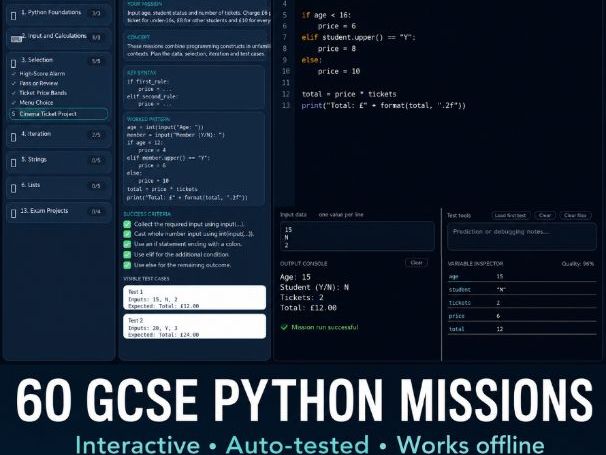This screenshot has width=606, height=455.
Task: Click the 'Collect the required input' criterion checkbox
Action: 127,224
